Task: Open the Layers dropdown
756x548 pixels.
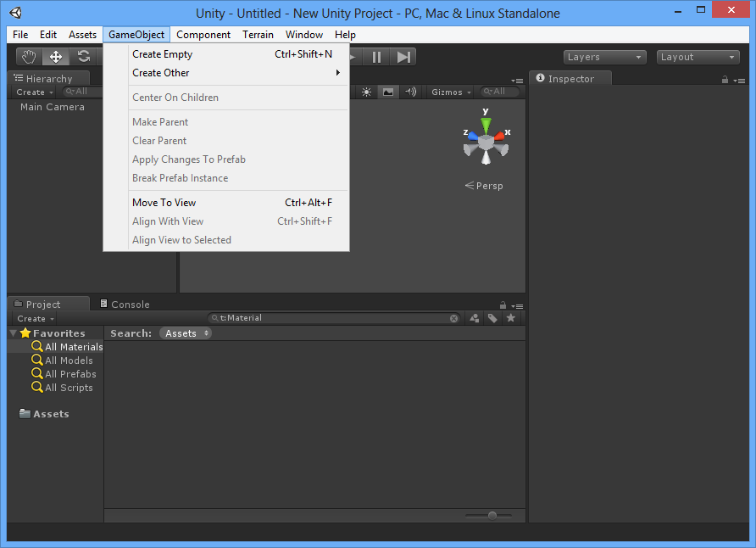Action: 604,57
